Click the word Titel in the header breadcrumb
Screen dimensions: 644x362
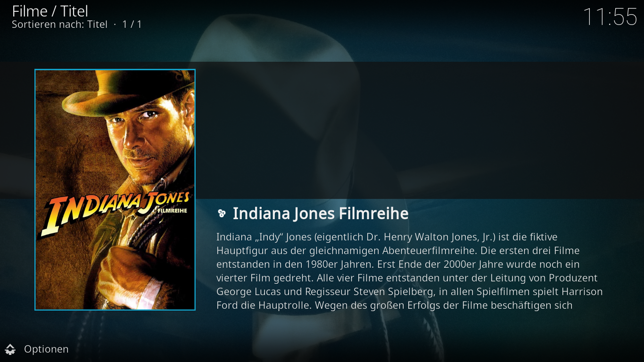point(74,11)
